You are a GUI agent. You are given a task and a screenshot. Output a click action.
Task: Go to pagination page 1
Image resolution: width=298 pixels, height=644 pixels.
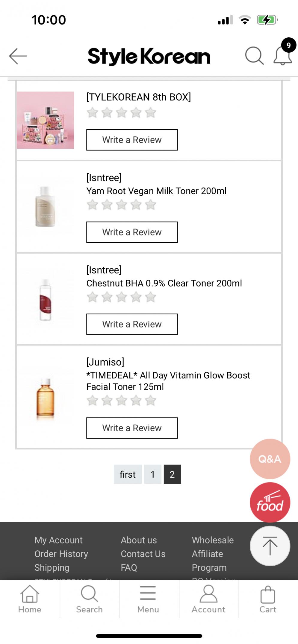click(x=152, y=474)
